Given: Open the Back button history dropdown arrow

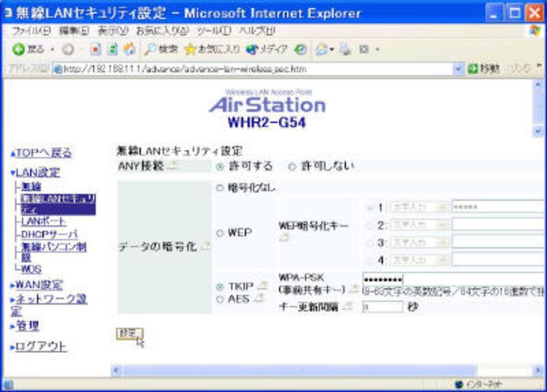Looking at the screenshot, I should pos(53,50).
